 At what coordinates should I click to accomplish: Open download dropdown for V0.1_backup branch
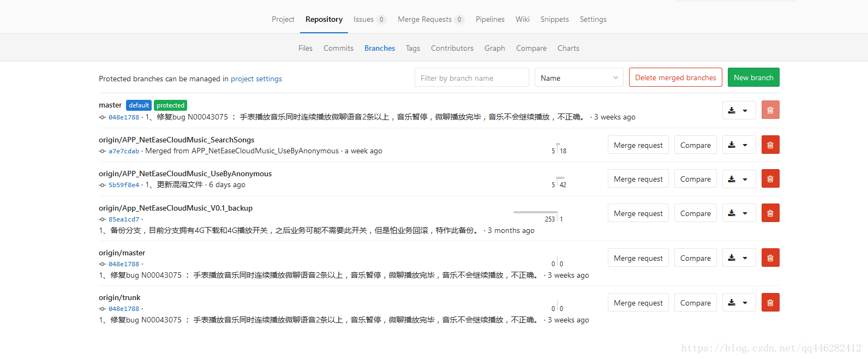point(739,213)
